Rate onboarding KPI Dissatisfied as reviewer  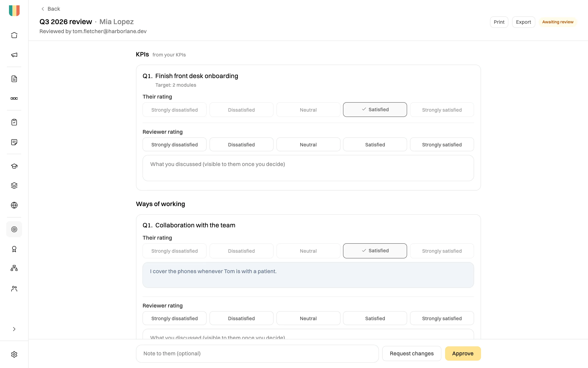241,145
